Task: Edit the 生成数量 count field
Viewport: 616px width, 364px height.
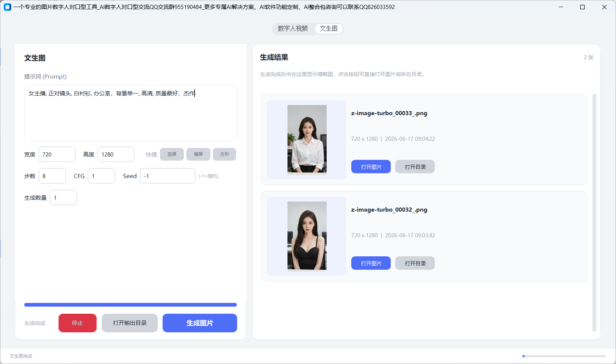Action: point(63,197)
